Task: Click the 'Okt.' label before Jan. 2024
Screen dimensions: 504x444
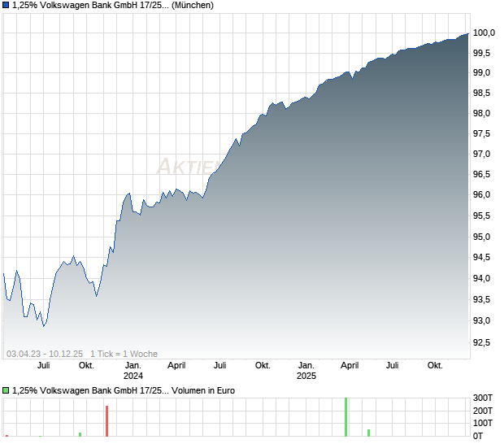Action: tap(86, 366)
